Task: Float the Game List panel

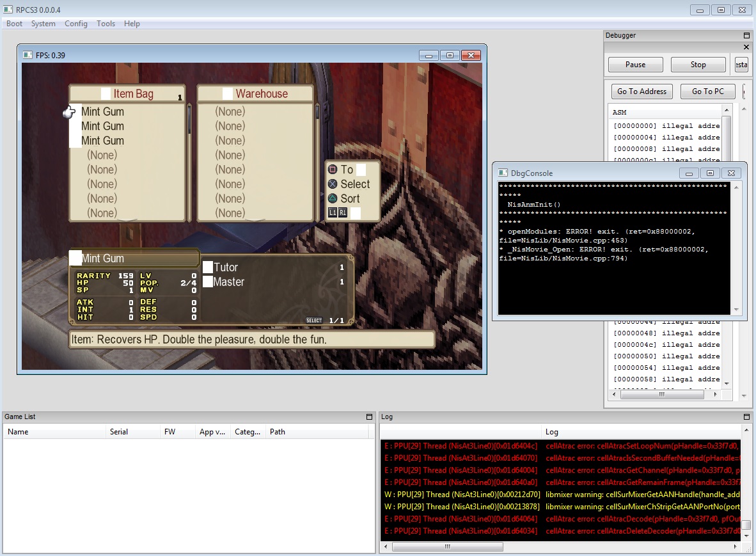Action: (369, 417)
